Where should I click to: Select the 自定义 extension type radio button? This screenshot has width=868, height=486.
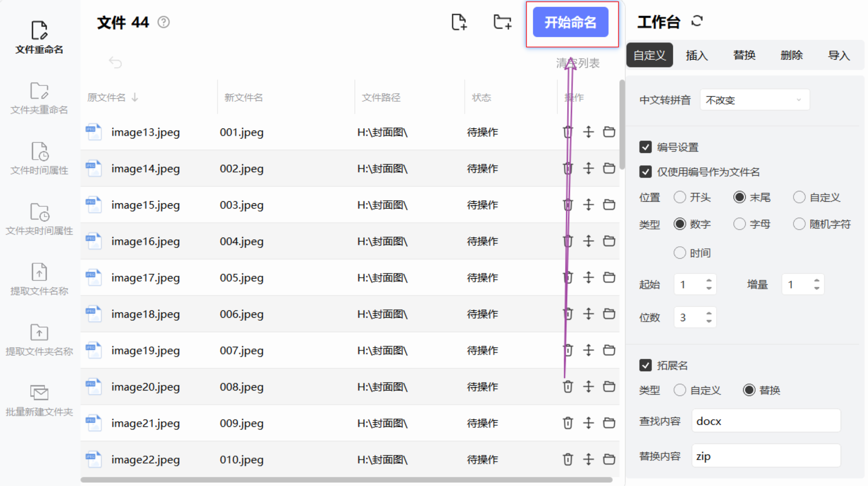[x=680, y=390]
